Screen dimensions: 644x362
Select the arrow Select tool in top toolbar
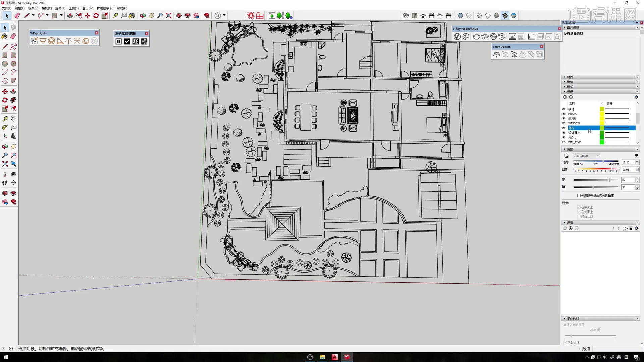[x=7, y=16]
